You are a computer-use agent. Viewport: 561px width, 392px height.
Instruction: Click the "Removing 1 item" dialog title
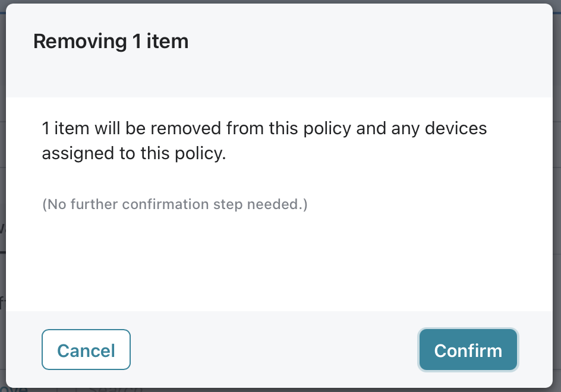(x=111, y=42)
